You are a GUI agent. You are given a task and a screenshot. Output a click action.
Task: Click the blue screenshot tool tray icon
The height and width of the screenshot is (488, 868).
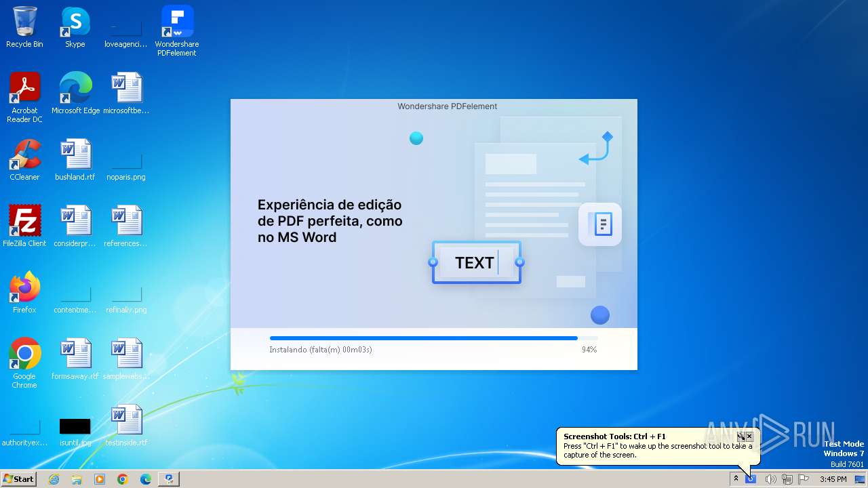pyautogui.click(x=751, y=479)
